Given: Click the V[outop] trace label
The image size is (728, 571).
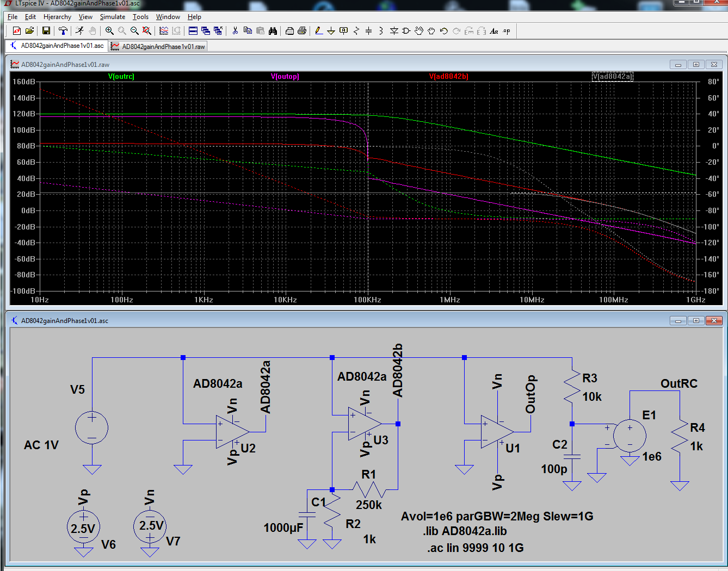Looking at the screenshot, I should click(285, 76).
